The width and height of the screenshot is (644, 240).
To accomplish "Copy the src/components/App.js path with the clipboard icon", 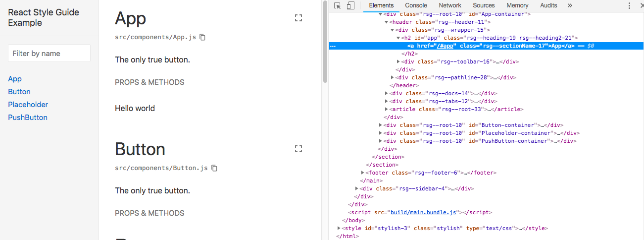I will [202, 37].
